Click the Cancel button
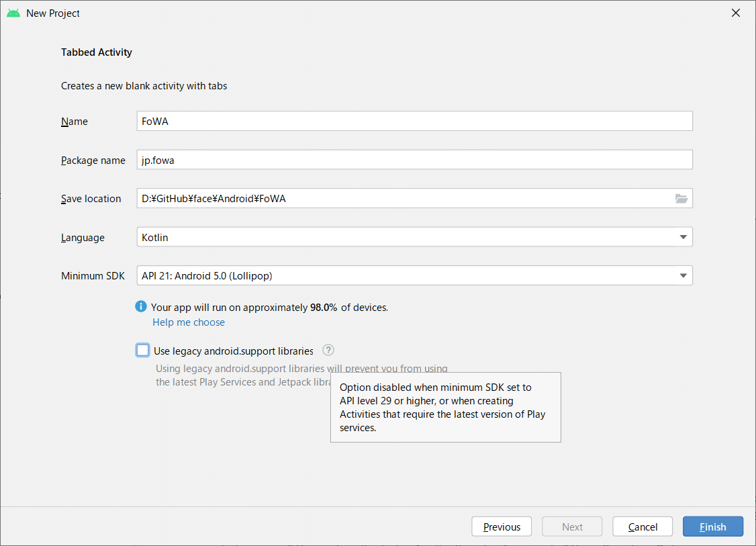This screenshot has height=546, width=756. click(642, 527)
